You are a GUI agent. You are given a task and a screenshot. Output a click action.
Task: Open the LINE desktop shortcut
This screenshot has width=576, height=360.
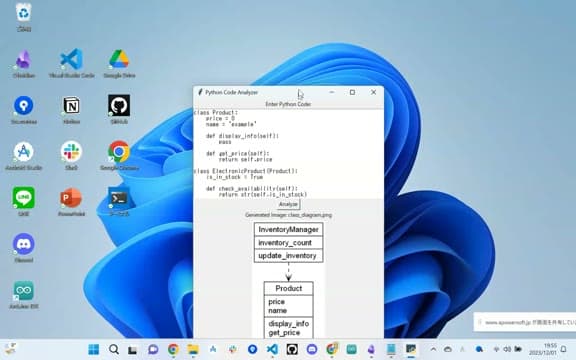tap(24, 201)
